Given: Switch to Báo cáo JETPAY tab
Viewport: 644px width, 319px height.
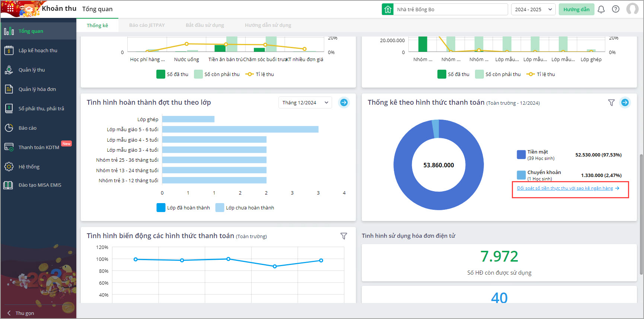Looking at the screenshot, I should pos(147,25).
